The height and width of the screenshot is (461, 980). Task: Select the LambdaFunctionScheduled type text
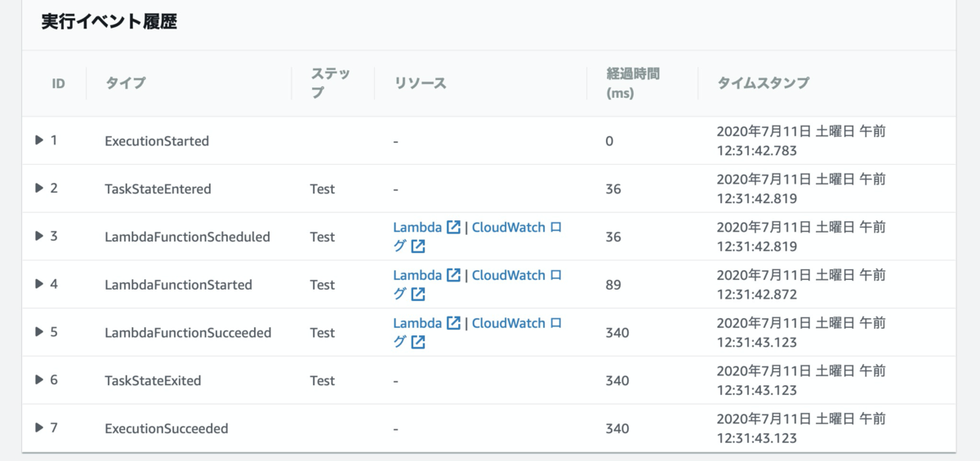click(187, 237)
